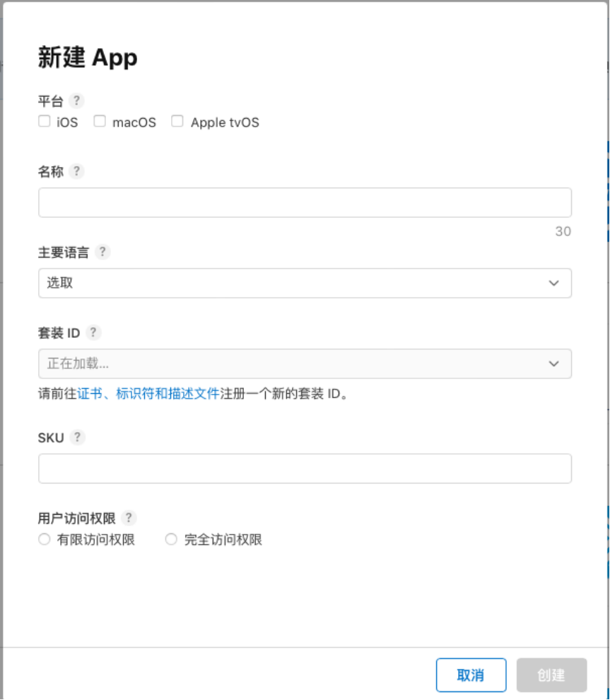Click the 完全访问权限 label text

[x=223, y=539]
